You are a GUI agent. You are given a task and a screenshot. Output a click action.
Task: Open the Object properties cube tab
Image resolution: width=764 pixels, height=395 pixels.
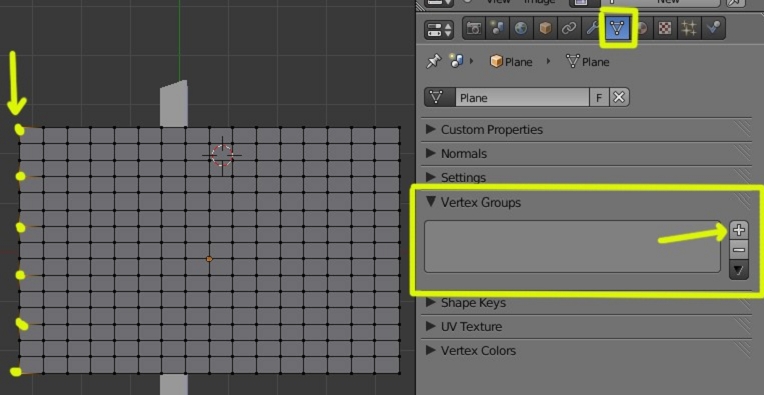(x=545, y=29)
